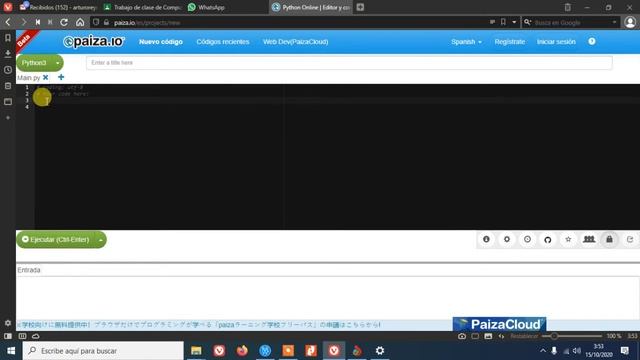
Task: Click the paiza.io logo
Action: 93,41
